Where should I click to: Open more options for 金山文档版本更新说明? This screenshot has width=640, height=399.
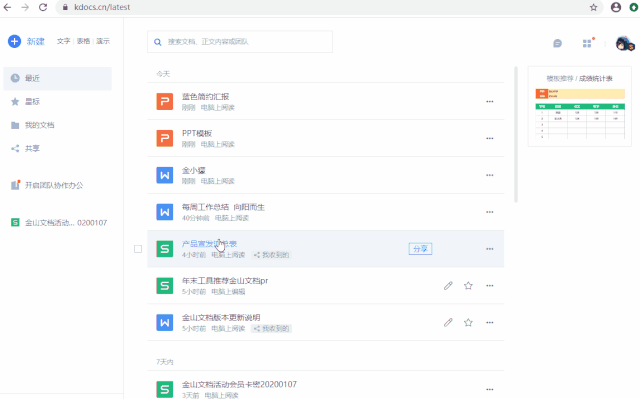tap(489, 322)
